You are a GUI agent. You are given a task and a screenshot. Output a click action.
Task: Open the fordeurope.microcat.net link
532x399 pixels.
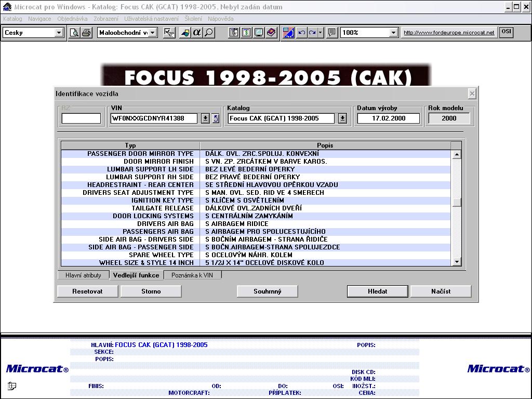449,33
